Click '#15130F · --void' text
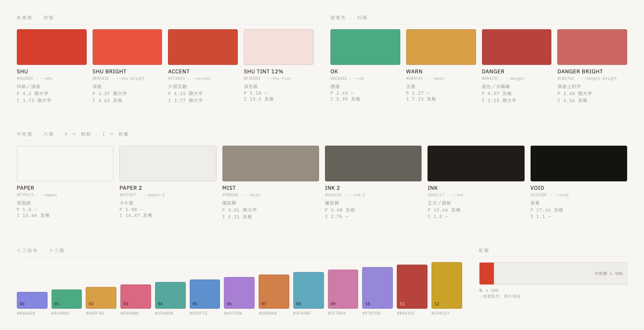 (549, 195)
